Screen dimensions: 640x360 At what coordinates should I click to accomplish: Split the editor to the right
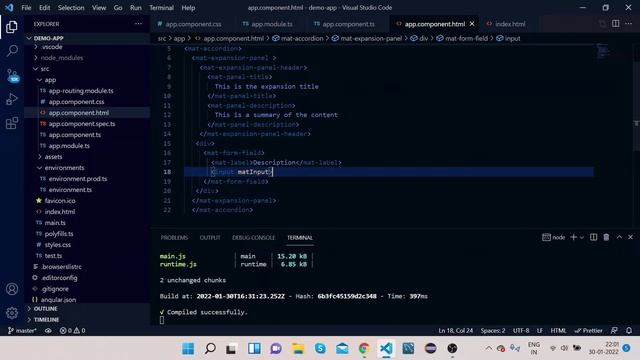pyautogui.click(x=616, y=24)
